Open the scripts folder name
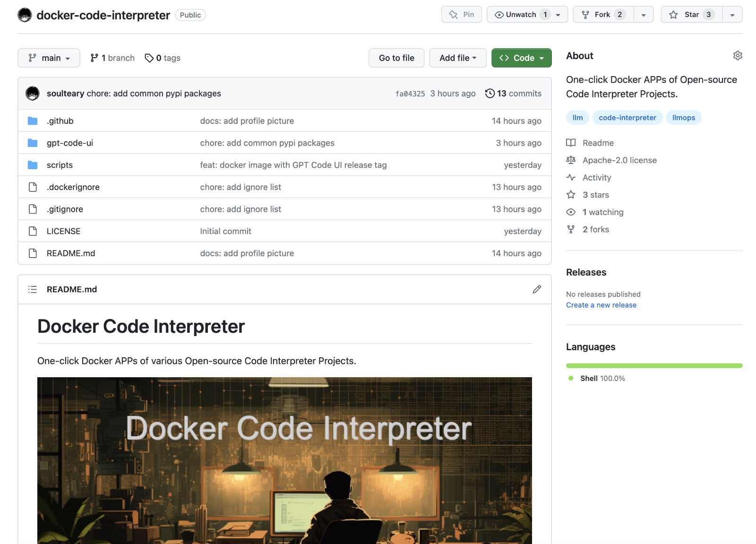Screen dimensions: 756x544 [x=60, y=165]
